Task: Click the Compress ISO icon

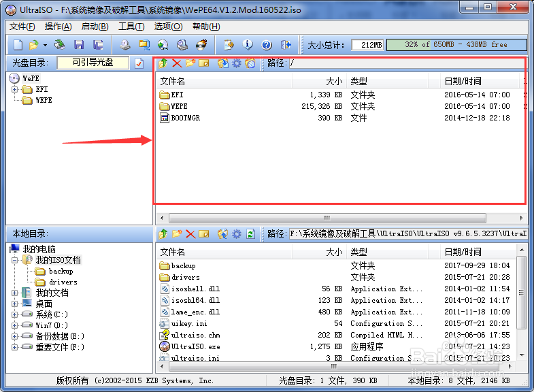Action: click(x=144, y=45)
